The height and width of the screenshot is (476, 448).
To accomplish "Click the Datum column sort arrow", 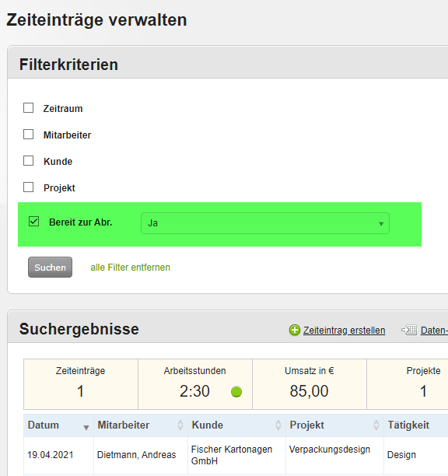I will click(x=86, y=428).
